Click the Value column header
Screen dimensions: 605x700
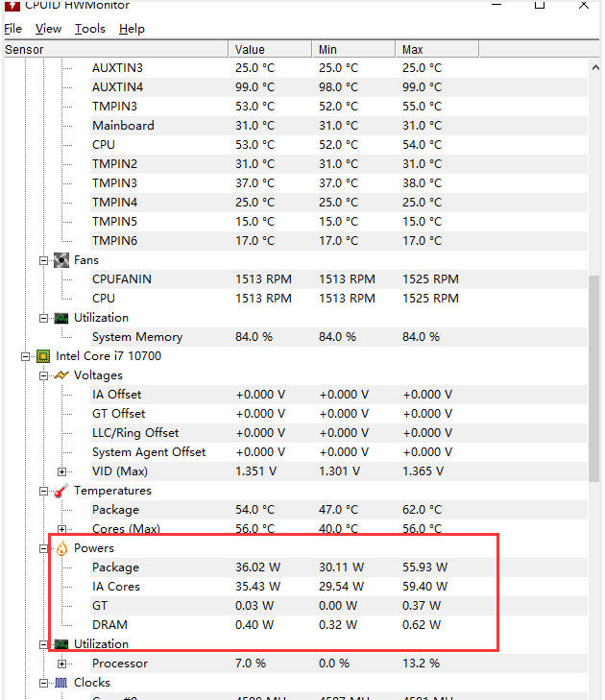tap(250, 49)
